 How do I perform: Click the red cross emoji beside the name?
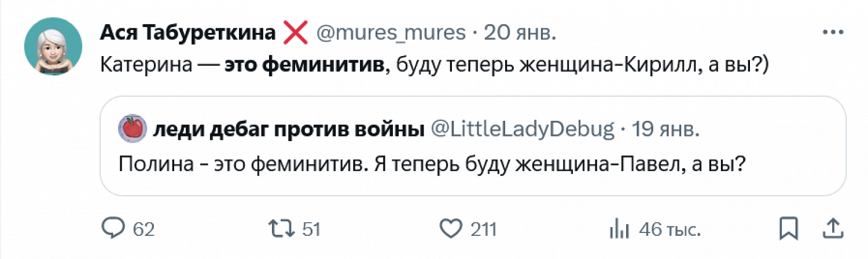(296, 34)
